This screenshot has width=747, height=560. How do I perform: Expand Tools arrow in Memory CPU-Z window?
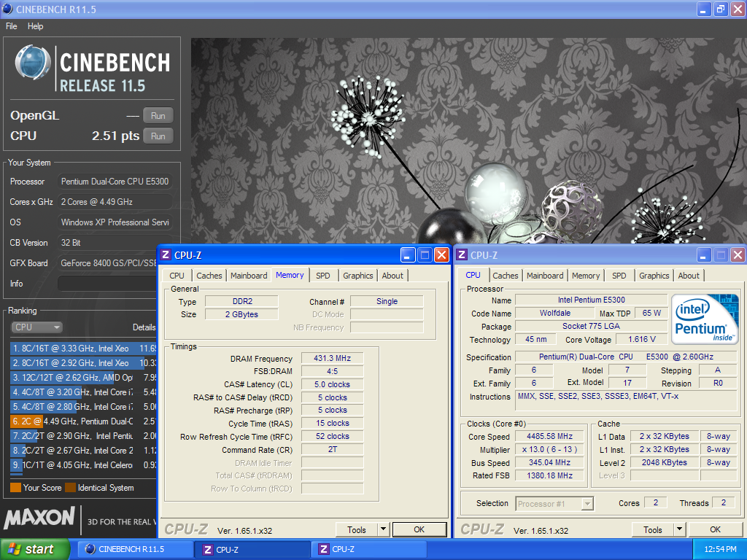pos(384,529)
